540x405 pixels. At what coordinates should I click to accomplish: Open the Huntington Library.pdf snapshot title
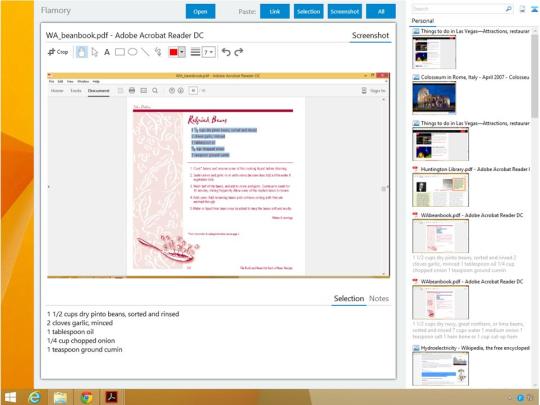click(475, 169)
